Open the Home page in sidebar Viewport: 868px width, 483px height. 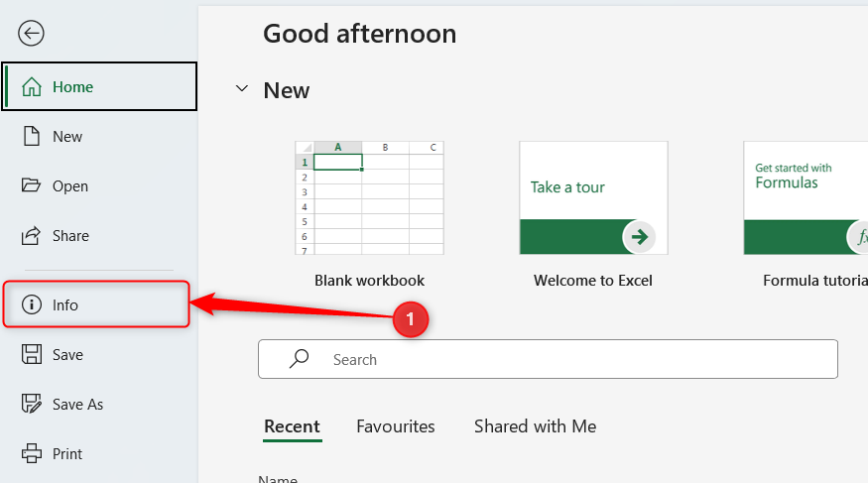(x=99, y=86)
